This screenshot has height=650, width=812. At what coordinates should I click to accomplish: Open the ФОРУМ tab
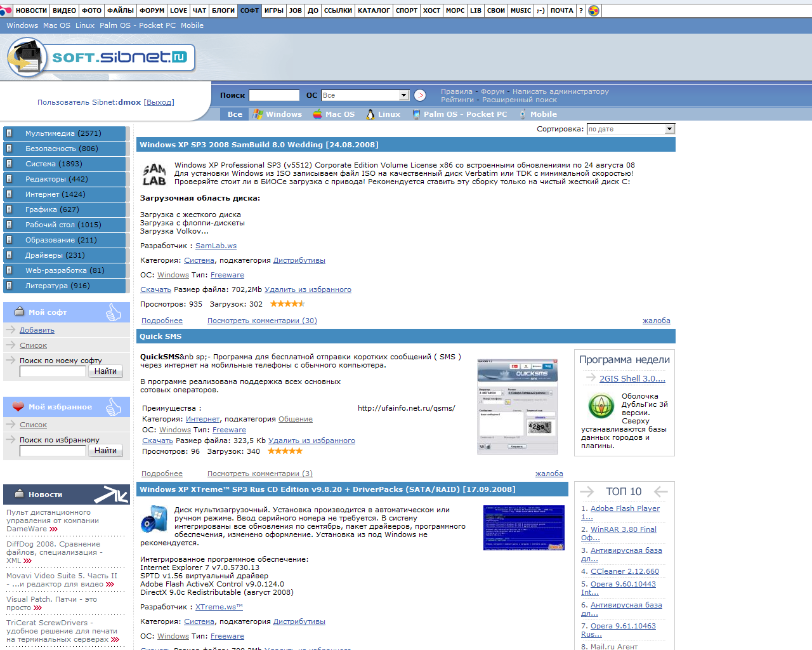pos(152,10)
